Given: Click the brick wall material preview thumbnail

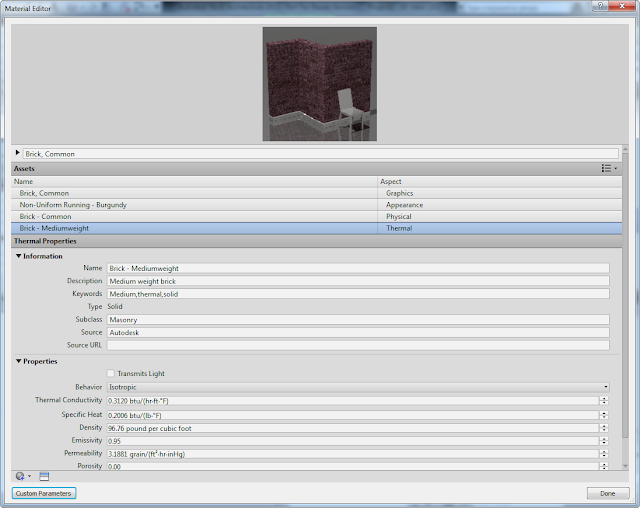Looking at the screenshot, I should 320,84.
